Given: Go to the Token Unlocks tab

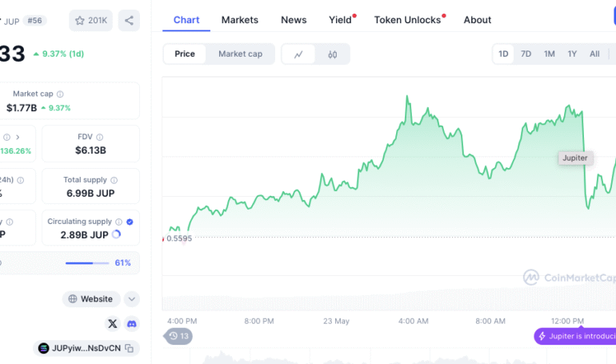Looking at the screenshot, I should tap(407, 20).
